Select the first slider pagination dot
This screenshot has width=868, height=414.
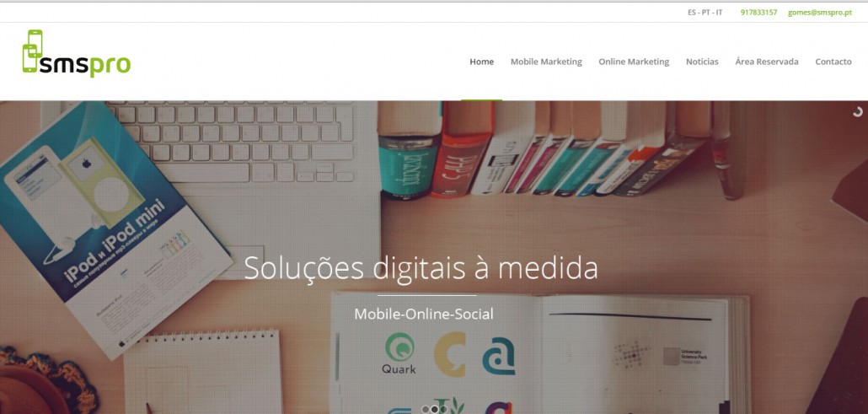(426, 409)
